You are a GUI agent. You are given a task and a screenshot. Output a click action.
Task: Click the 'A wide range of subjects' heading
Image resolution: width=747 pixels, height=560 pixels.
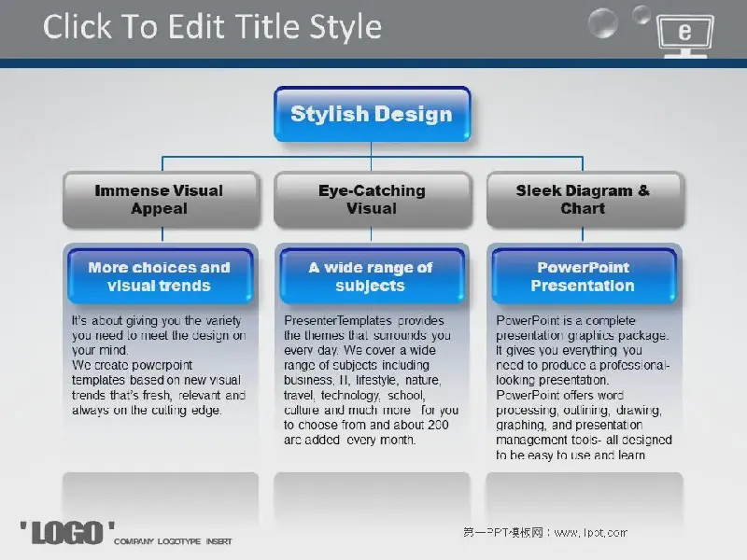click(x=372, y=276)
